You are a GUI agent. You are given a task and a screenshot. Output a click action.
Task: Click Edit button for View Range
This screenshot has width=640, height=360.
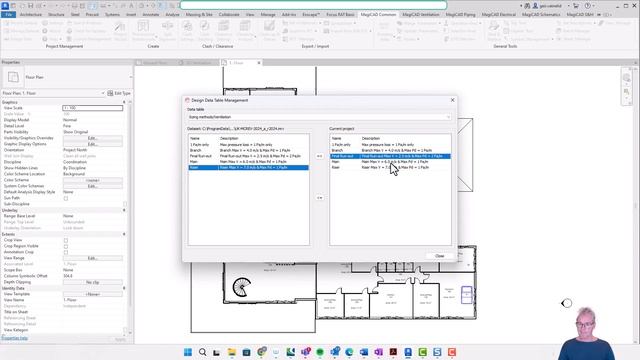93,258
